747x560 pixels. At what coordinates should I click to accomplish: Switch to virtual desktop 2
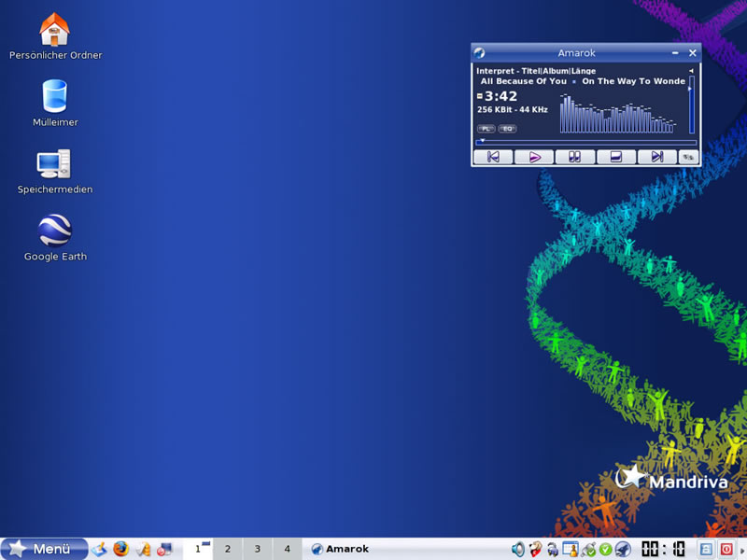(x=228, y=549)
